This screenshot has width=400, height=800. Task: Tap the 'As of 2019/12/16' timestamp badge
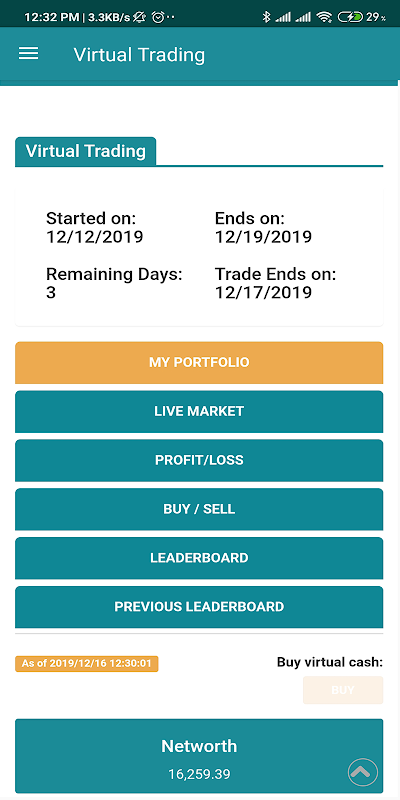(x=87, y=664)
